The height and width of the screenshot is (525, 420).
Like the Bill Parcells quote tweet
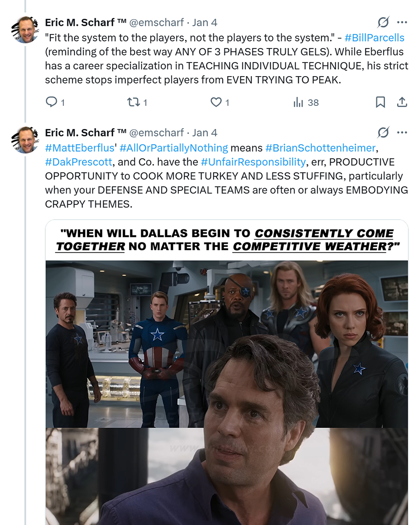click(x=216, y=102)
